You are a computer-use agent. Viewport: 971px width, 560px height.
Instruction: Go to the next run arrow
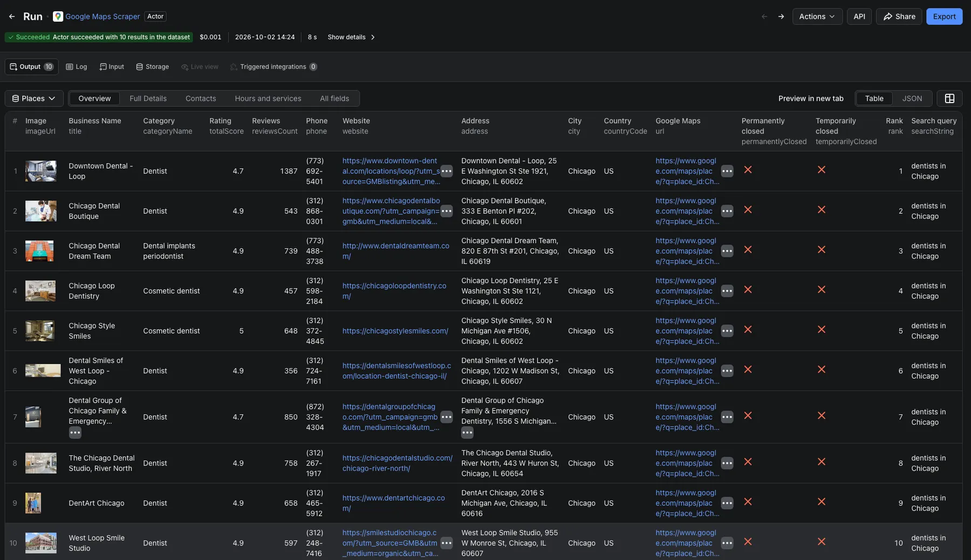click(781, 17)
